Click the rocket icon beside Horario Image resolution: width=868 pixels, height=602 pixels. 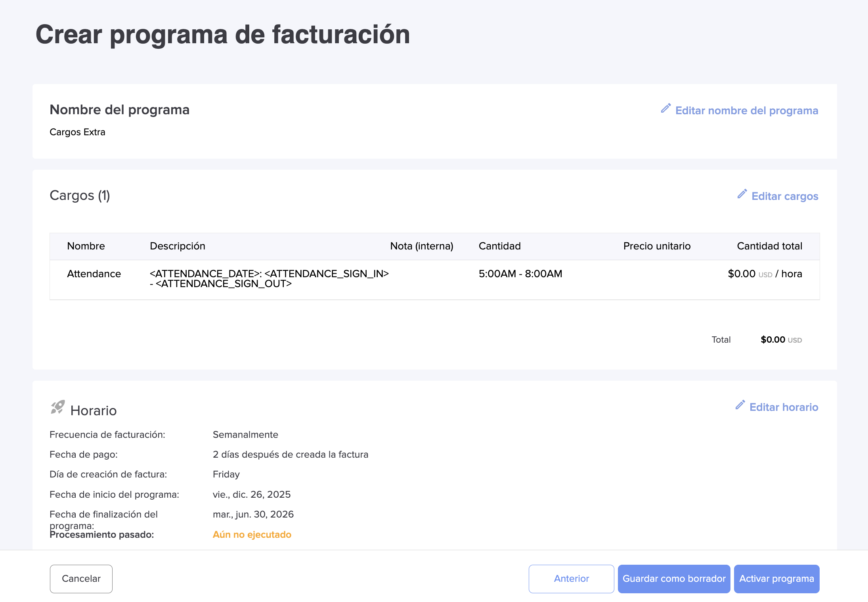pos(57,407)
